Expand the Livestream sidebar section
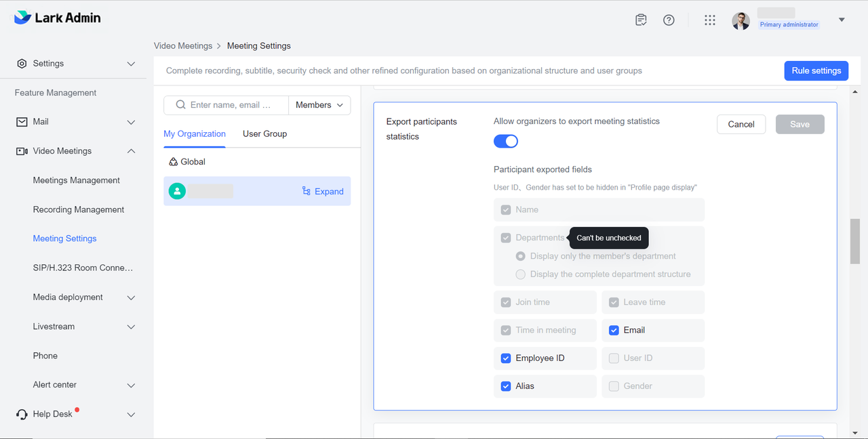This screenshot has height=439, width=868. (x=131, y=327)
